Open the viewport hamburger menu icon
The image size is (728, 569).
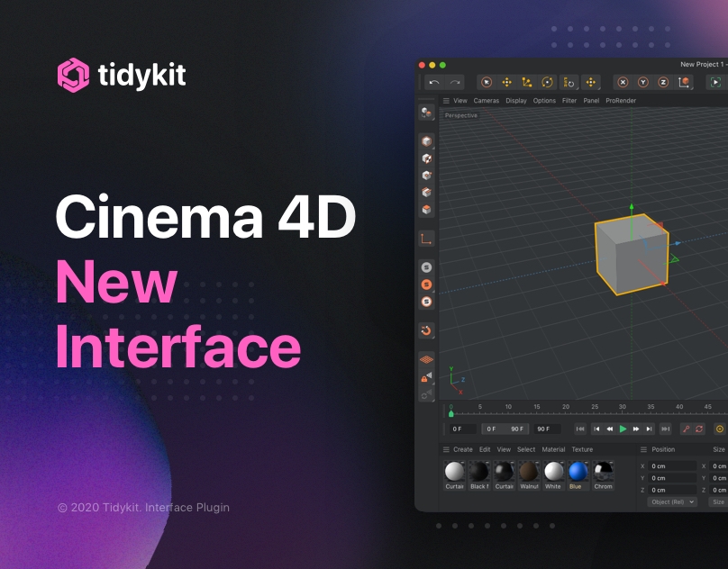coord(446,101)
